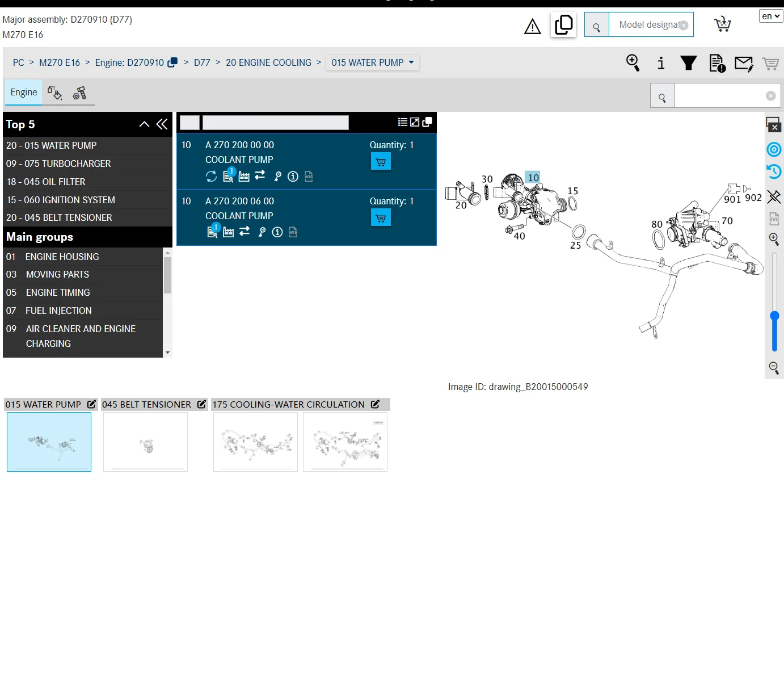Image resolution: width=784 pixels, height=692 pixels.
Task: Click factory icon for A 270 200 00 00
Action: [244, 177]
